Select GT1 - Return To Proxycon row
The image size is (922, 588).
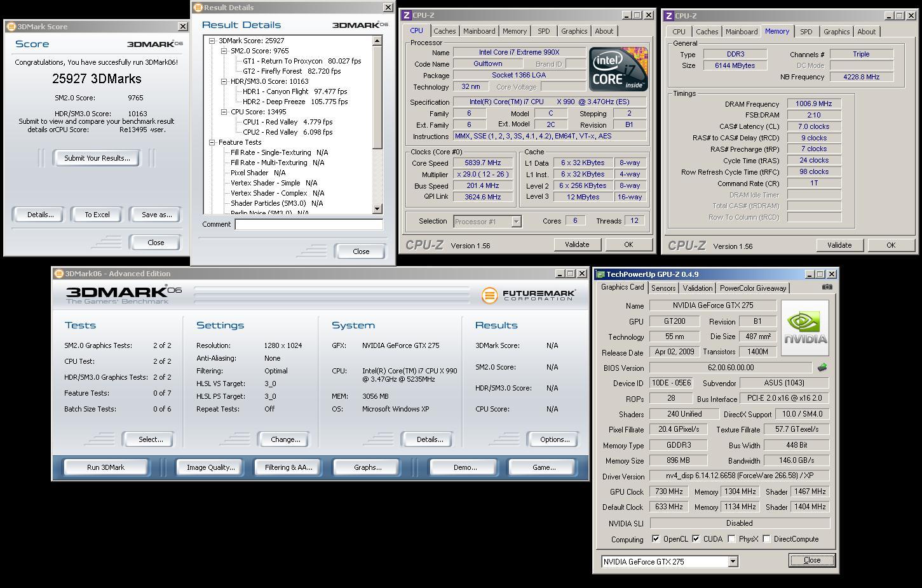click(x=302, y=61)
